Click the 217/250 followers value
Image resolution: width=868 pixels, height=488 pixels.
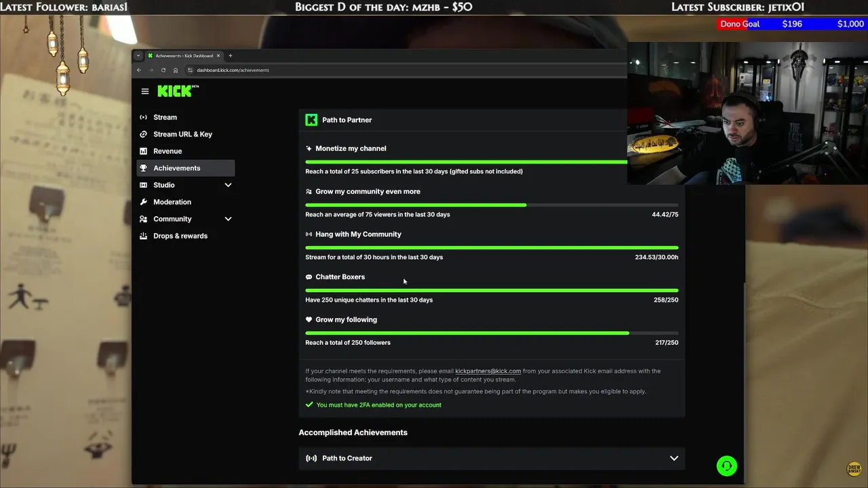pyautogui.click(x=667, y=342)
